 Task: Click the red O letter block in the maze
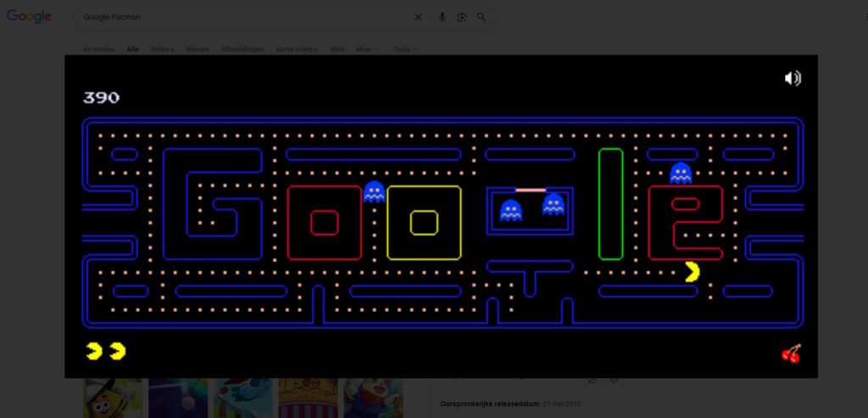pos(325,222)
